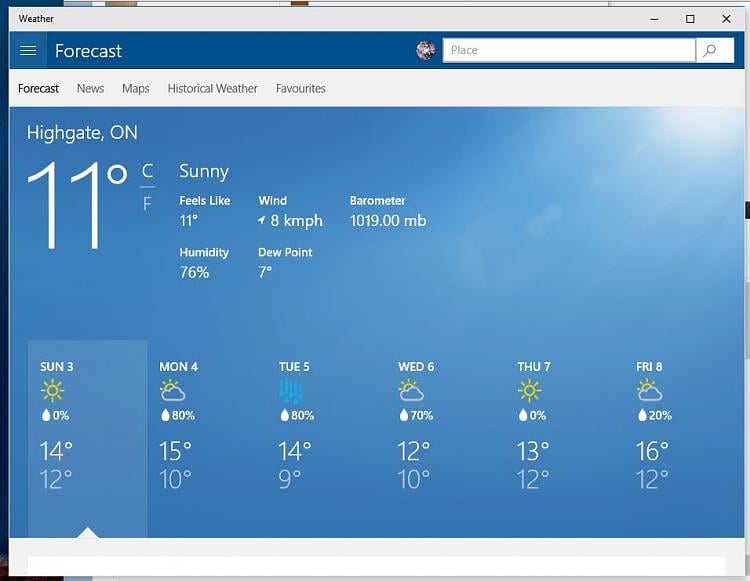Select the THU 7 forecast day
Screen dimensions: 750x581
564,438
